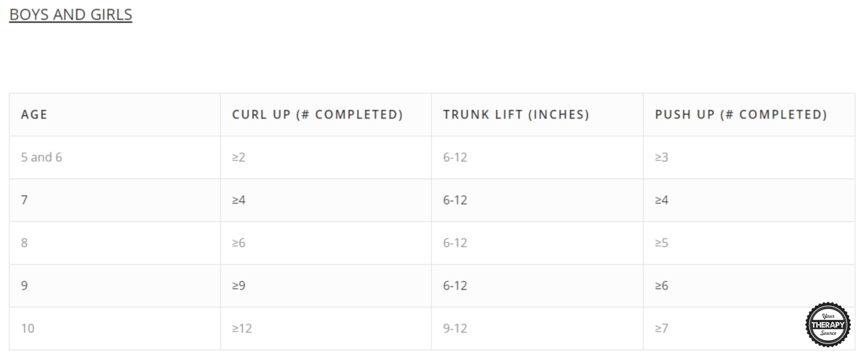Select the ≥5 push up value
This screenshot has height=357, width=868.
661,243
